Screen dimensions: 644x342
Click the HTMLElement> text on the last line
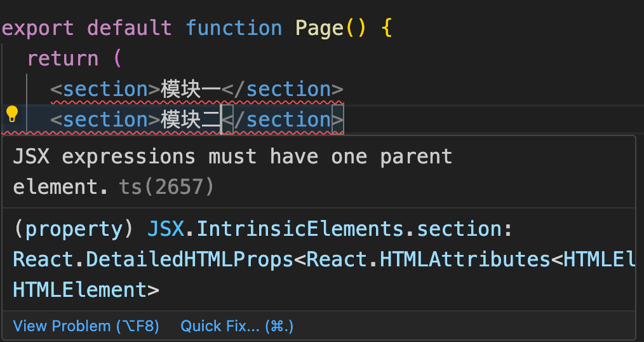pyautogui.click(x=86, y=290)
